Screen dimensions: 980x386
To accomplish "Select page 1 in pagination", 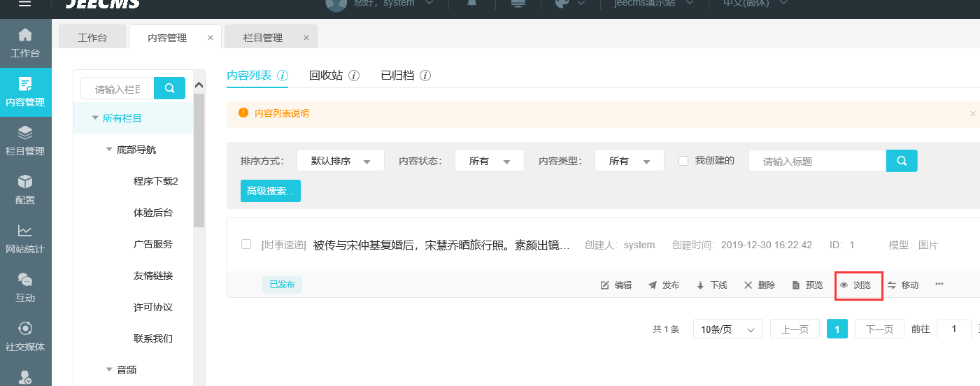I will pos(837,329).
